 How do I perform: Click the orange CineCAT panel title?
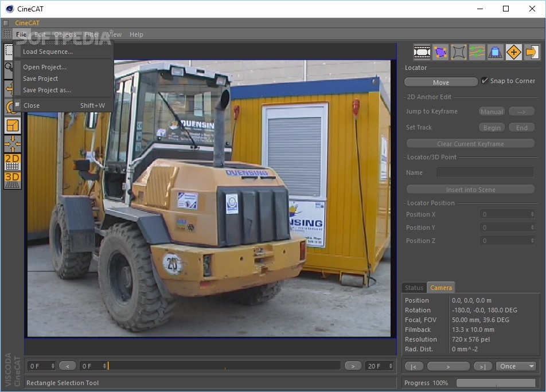[27, 23]
